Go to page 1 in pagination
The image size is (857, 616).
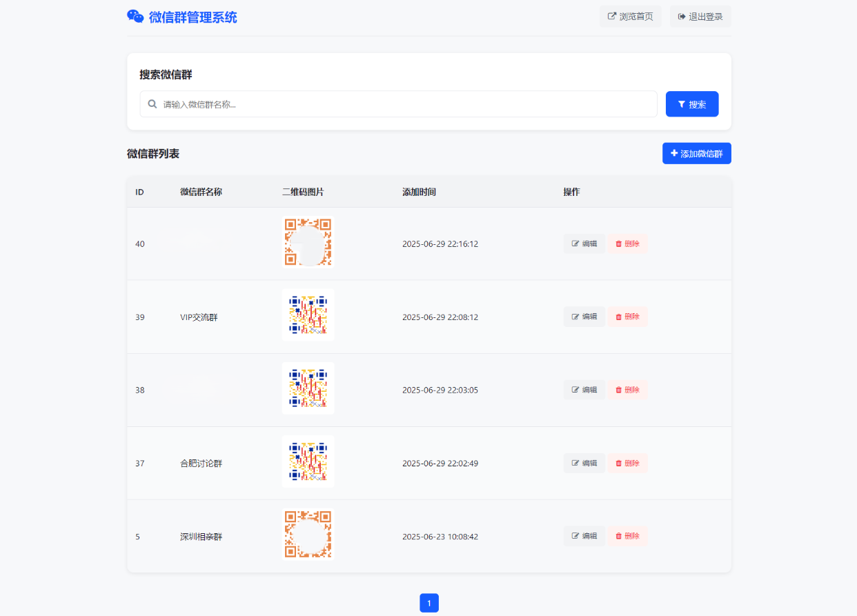click(429, 603)
